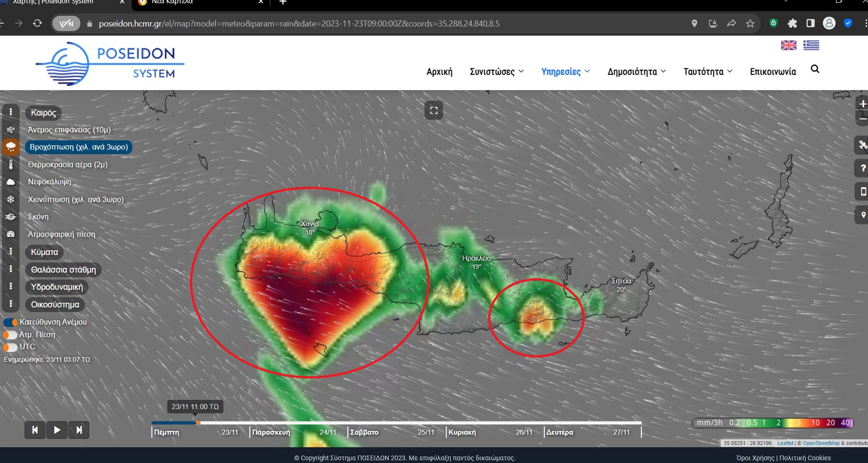Select the snowfall snowflake icon

11,199
